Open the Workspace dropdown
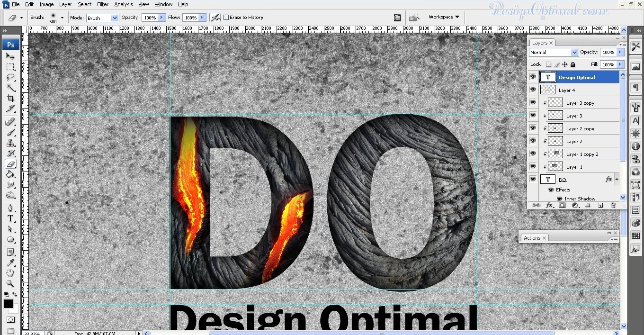The height and width of the screenshot is (335, 644). 444,17
